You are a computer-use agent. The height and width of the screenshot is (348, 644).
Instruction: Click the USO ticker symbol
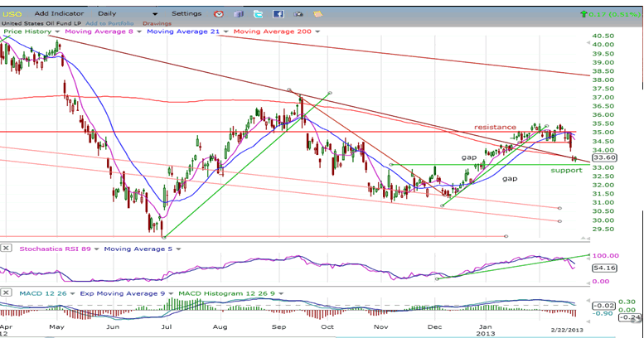pos(13,14)
